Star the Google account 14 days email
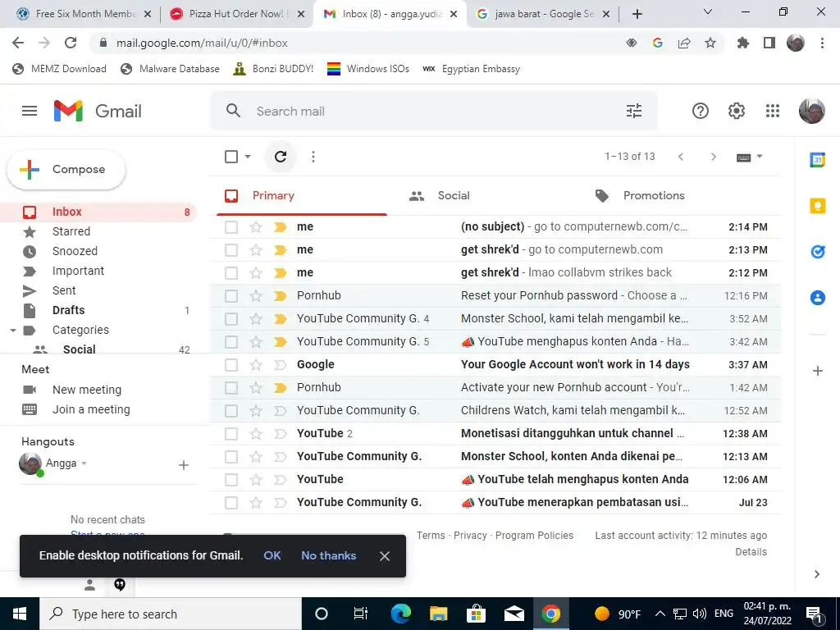This screenshot has width=840, height=630. coord(256,365)
